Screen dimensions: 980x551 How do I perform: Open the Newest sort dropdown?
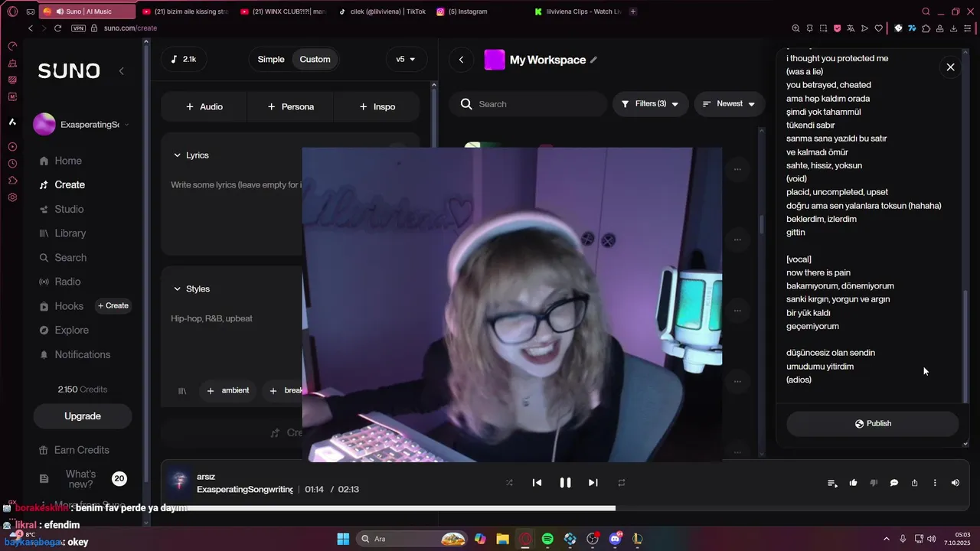coord(729,104)
